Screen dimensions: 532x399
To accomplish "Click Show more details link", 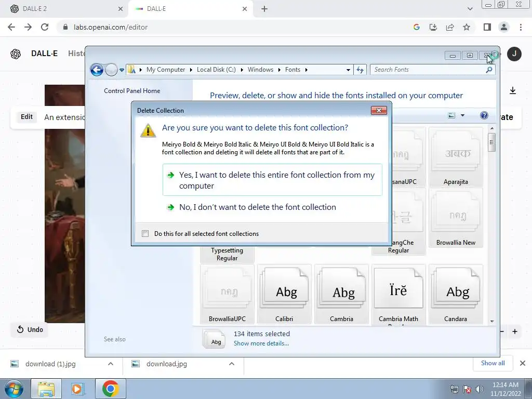I will [x=261, y=343].
